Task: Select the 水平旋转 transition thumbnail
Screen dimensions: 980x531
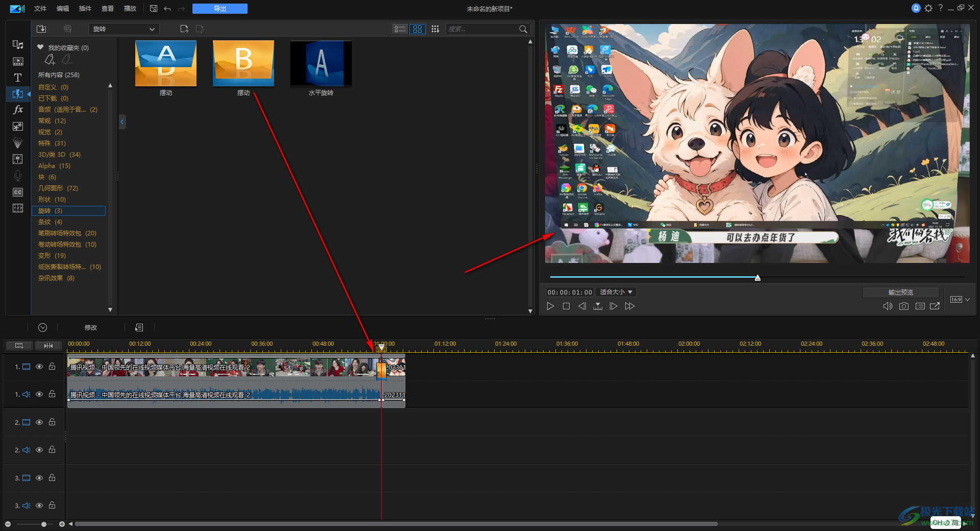Action: [321, 64]
